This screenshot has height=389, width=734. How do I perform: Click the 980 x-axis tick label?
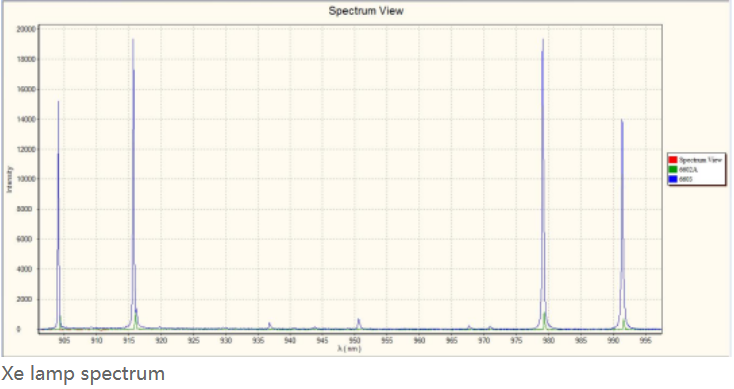click(549, 340)
